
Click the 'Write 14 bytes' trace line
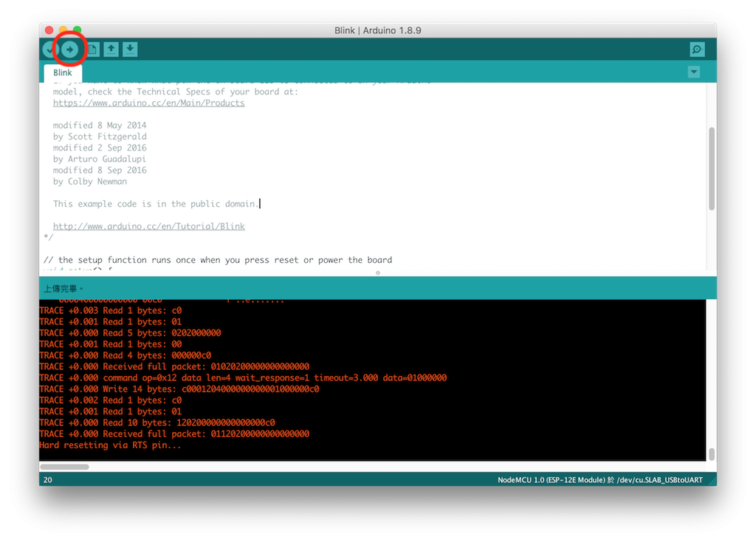point(179,389)
